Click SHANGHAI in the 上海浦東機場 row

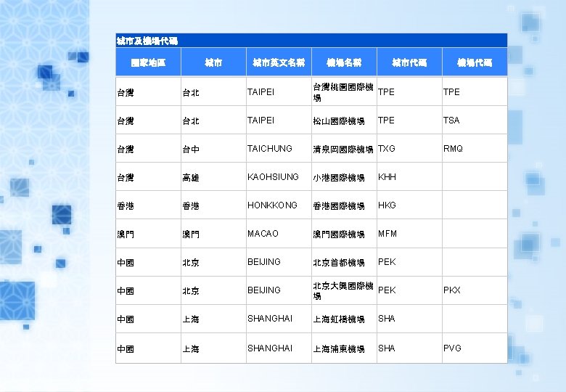pyautogui.click(x=270, y=348)
